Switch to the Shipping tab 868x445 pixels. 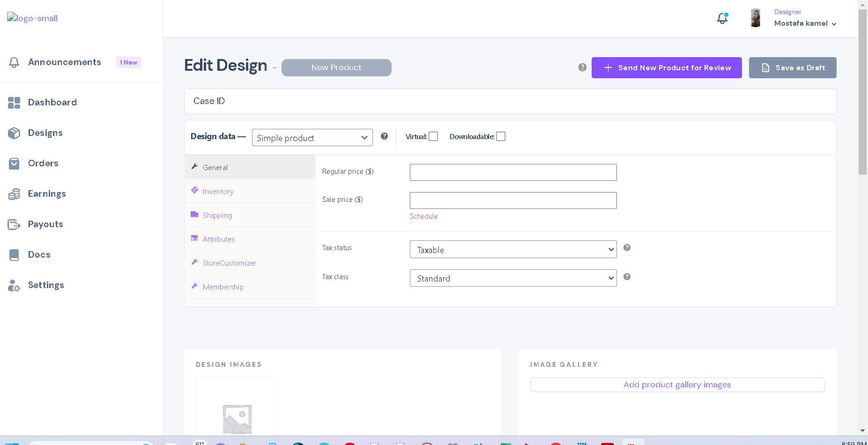tap(250, 215)
